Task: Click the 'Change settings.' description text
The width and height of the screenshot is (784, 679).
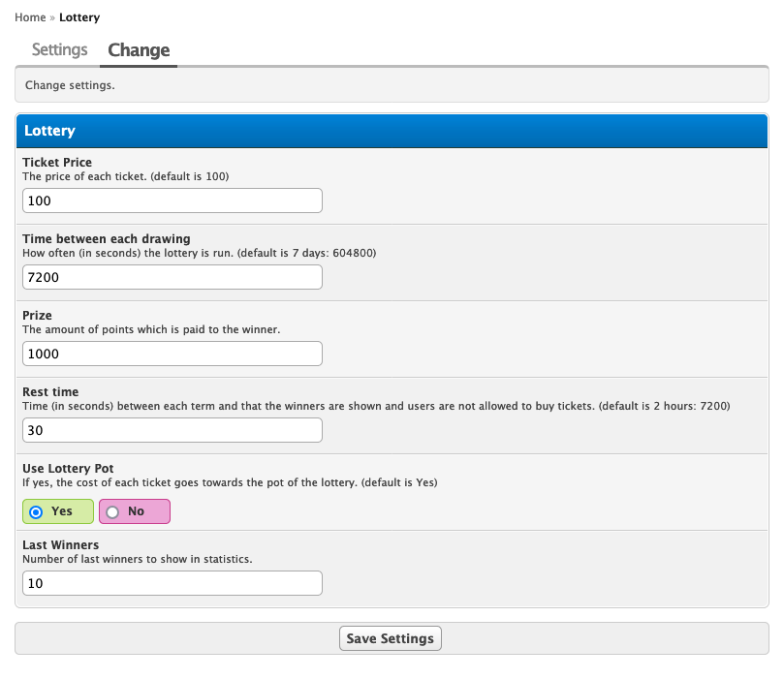Action: (x=70, y=85)
